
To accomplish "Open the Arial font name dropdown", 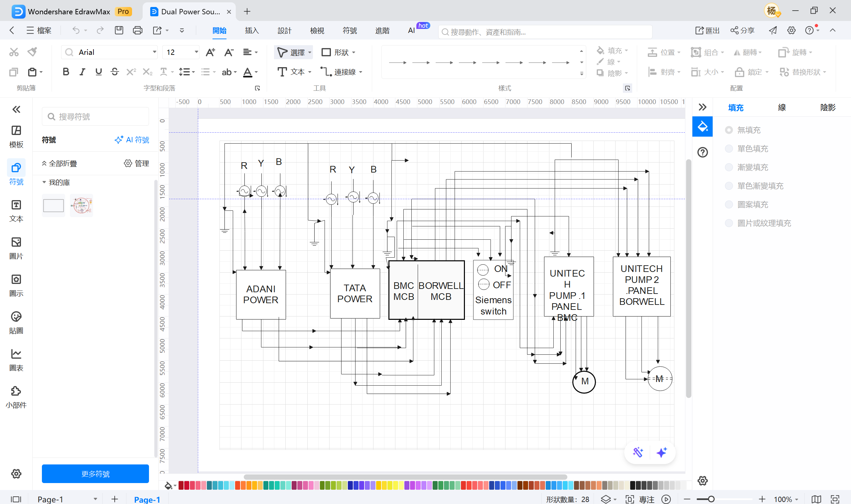I will pos(154,52).
